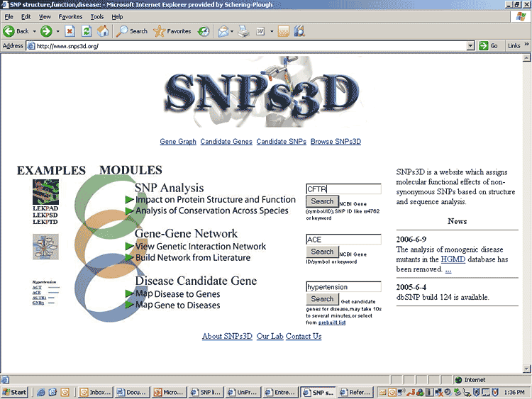This screenshot has height=399, width=532.
Task: Click Impact on Protein Structure and Function
Action: [216, 200]
